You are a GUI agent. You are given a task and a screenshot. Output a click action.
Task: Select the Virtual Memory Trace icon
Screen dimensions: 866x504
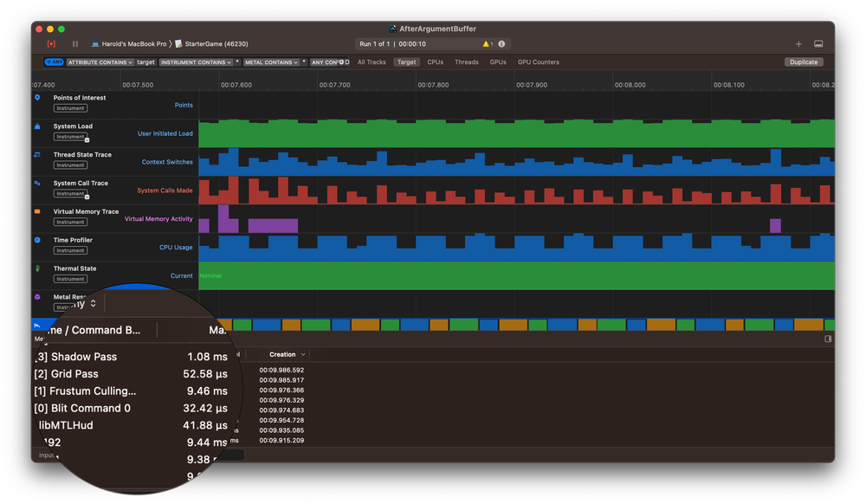37,211
